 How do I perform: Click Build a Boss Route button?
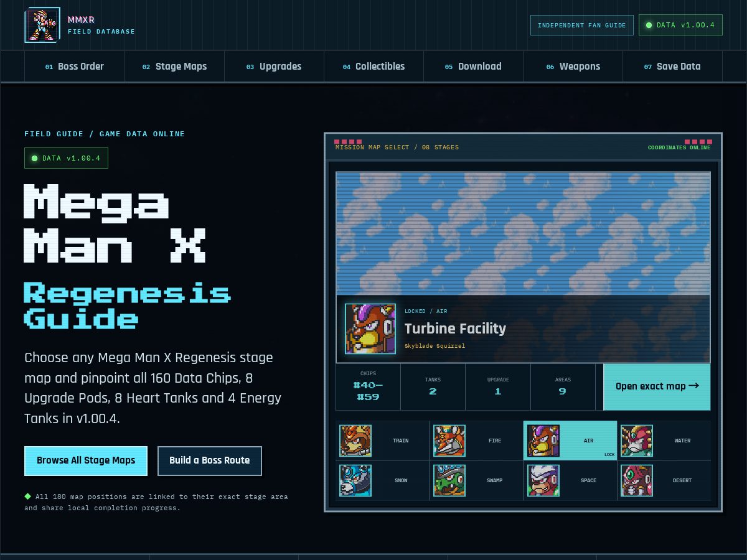pos(210,461)
